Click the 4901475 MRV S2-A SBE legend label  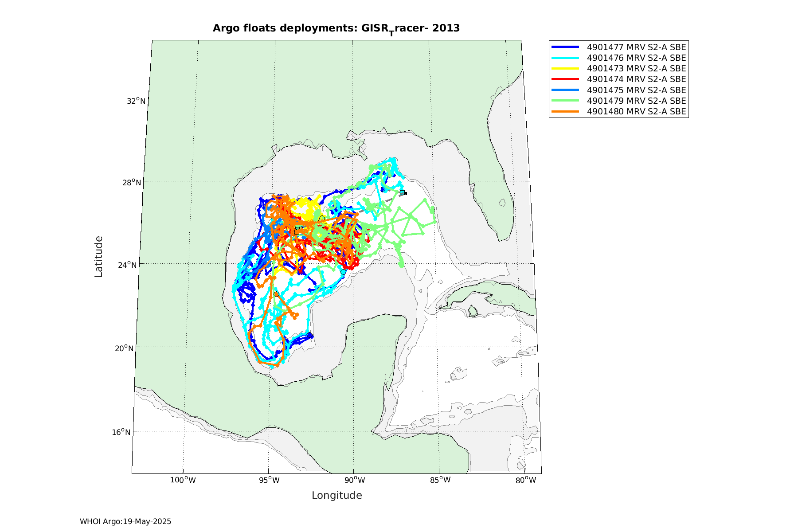tap(636, 90)
